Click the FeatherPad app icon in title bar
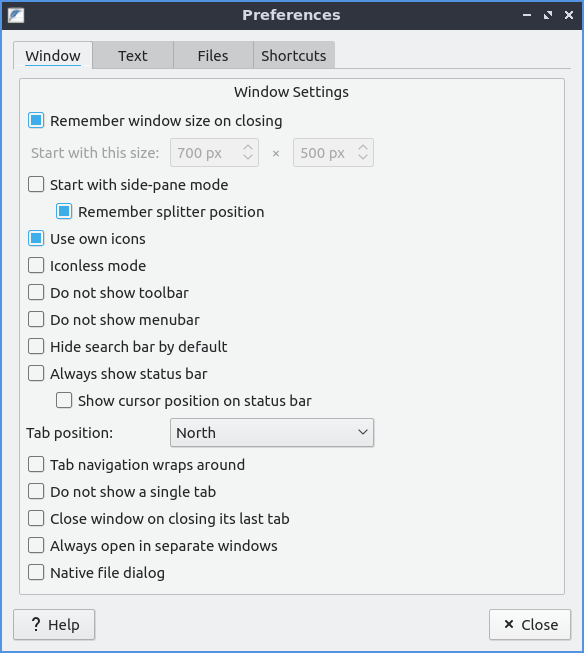The height and width of the screenshot is (653, 584). [x=16, y=15]
